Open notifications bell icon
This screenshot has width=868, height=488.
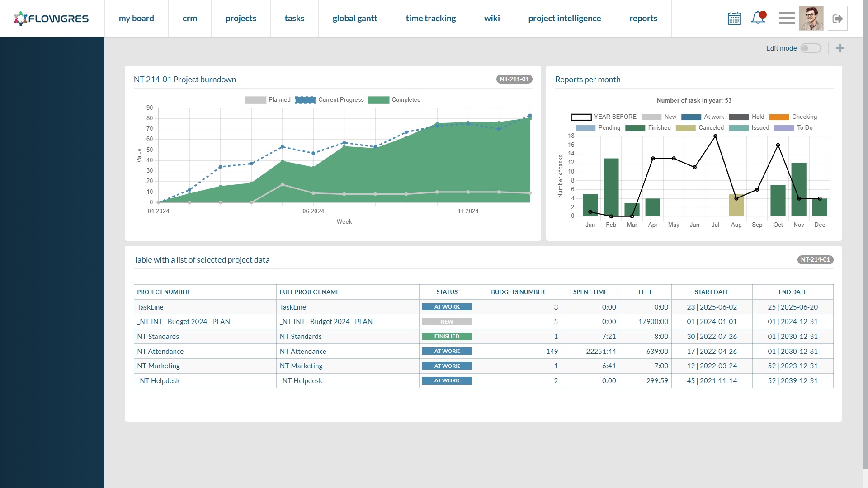758,18
